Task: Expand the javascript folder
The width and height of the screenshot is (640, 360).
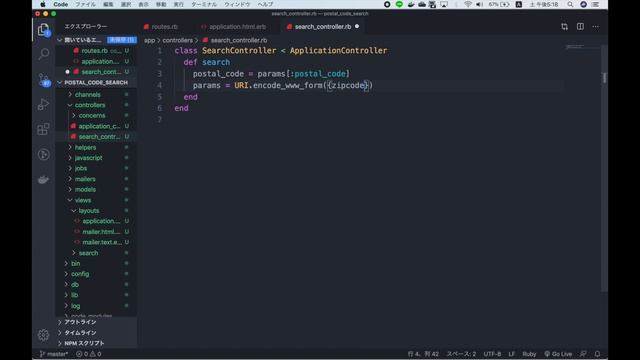Action: [89, 158]
